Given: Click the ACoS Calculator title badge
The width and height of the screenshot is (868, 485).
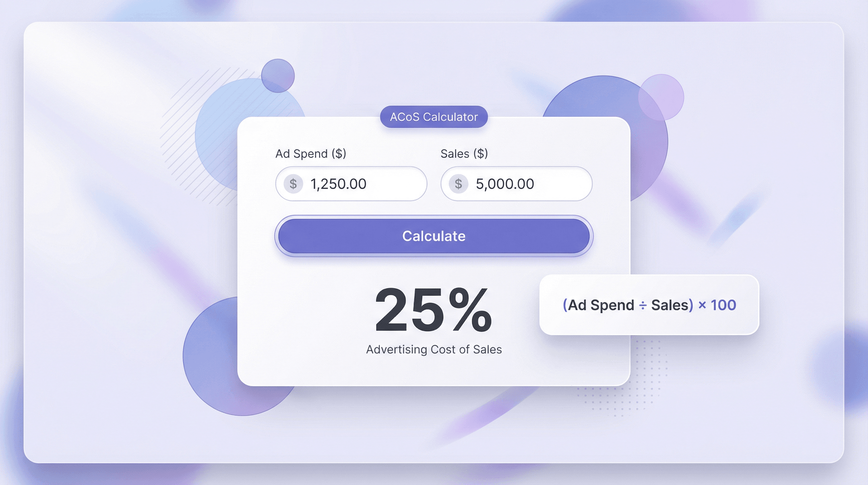Looking at the screenshot, I should point(434,117).
